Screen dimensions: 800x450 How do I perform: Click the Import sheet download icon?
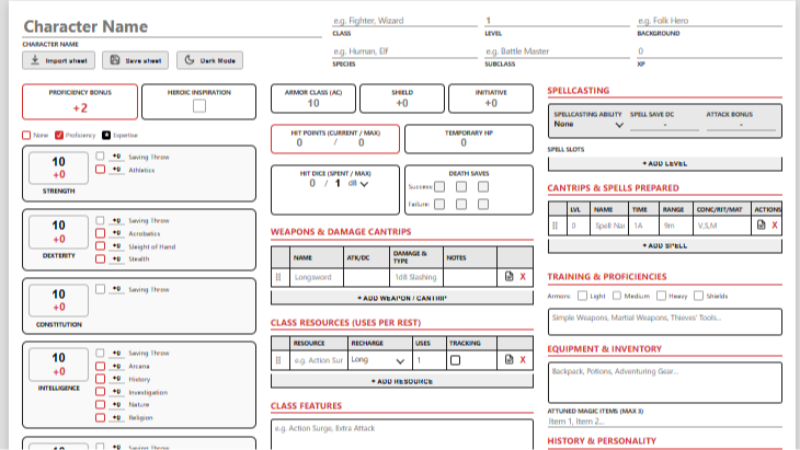point(35,60)
